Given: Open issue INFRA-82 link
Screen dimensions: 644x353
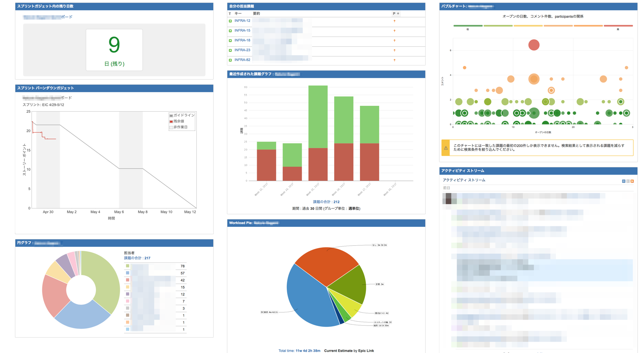Looking at the screenshot, I should [242, 60].
